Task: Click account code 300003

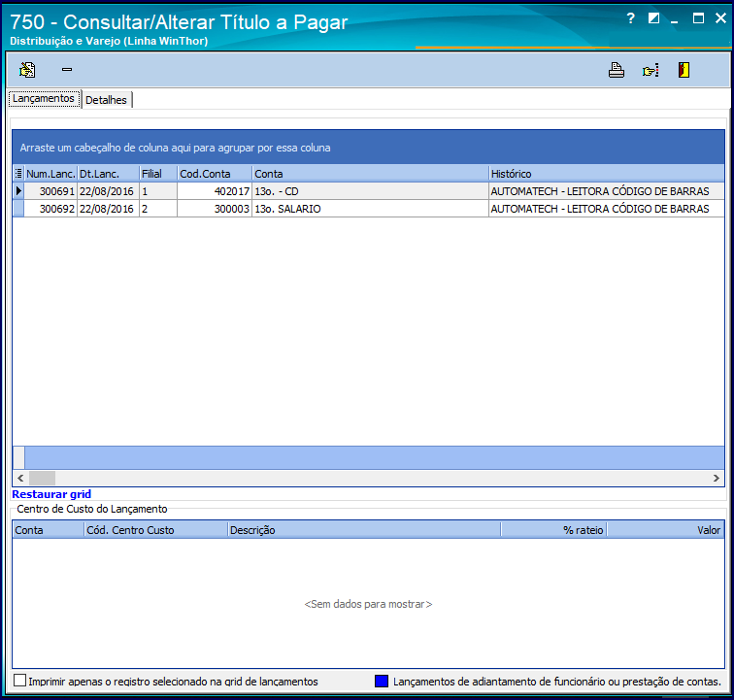Action: pyautogui.click(x=215, y=209)
